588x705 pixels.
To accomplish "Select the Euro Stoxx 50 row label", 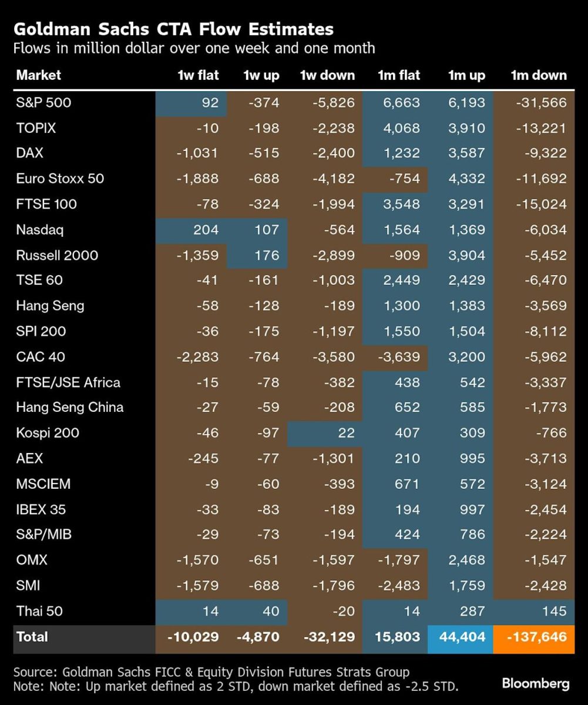I will pyautogui.click(x=60, y=179).
